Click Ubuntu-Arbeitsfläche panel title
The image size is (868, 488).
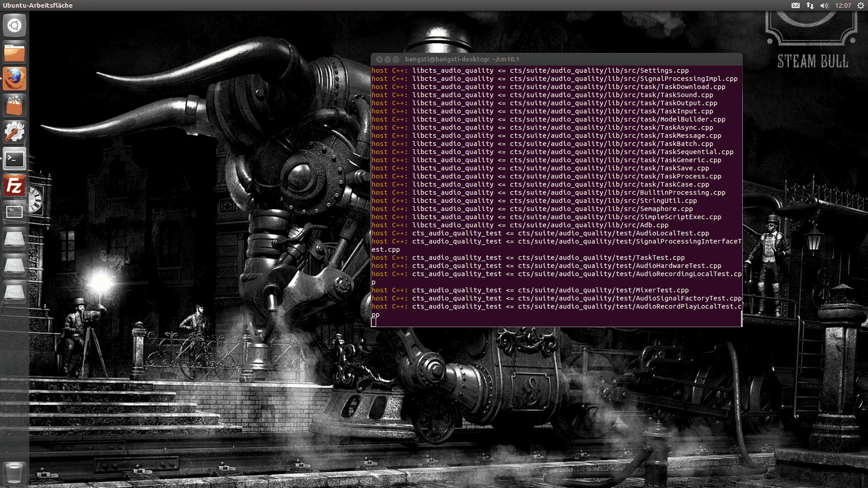click(38, 5)
